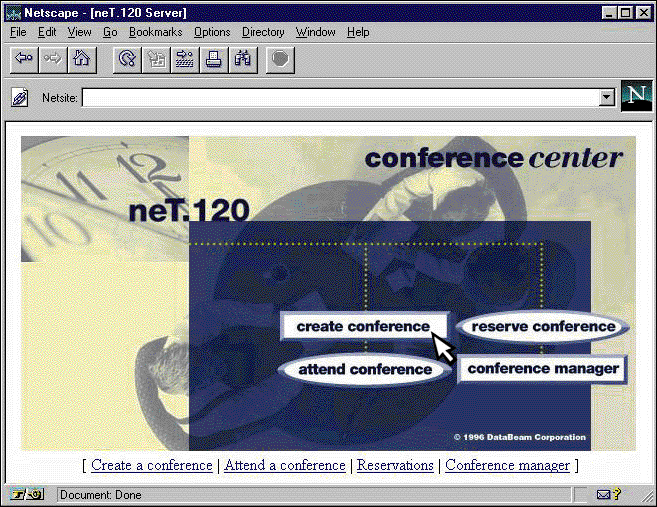Viewport: 657px width, 507px height.
Task: Open the View menu
Action: (x=80, y=32)
